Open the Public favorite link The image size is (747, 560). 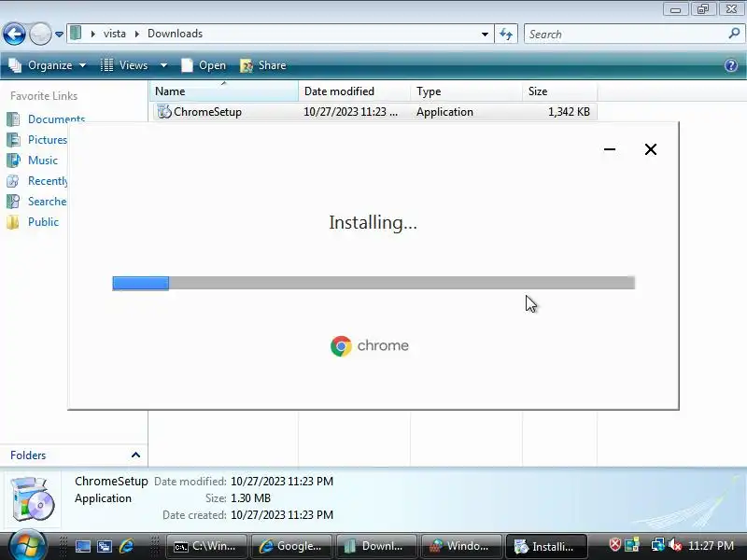point(43,222)
